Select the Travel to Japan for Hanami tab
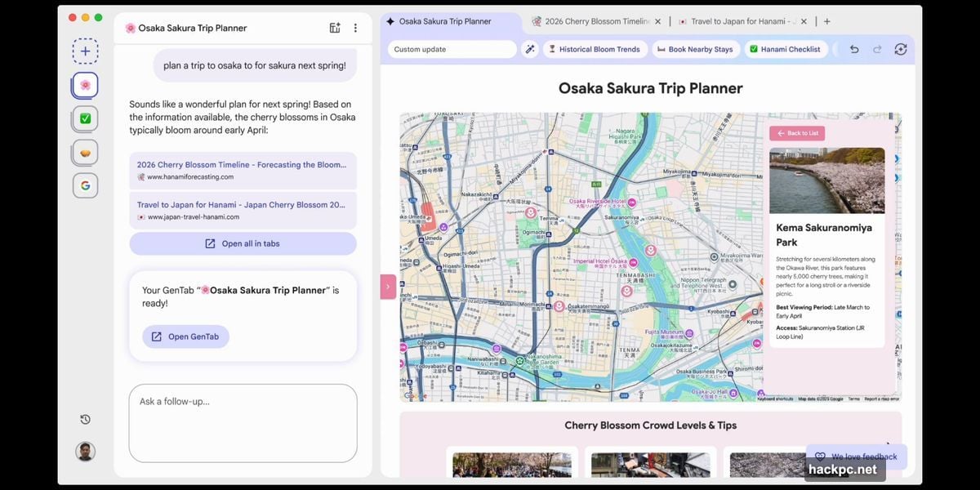Screen dimensions: 980x490 737,21
